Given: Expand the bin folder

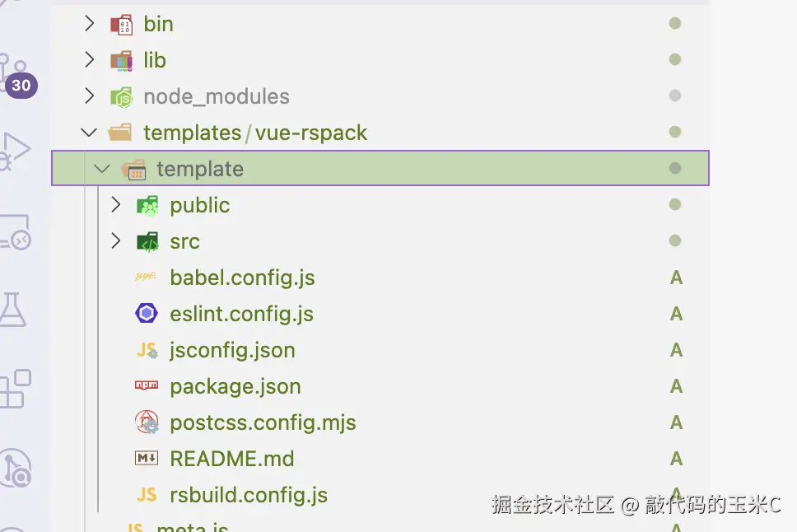Looking at the screenshot, I should coord(90,24).
